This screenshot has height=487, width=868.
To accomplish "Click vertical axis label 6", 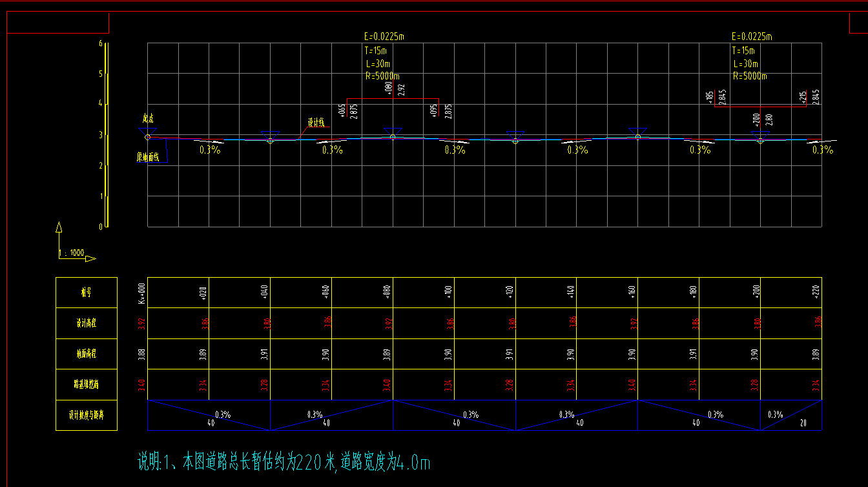I will [x=101, y=43].
